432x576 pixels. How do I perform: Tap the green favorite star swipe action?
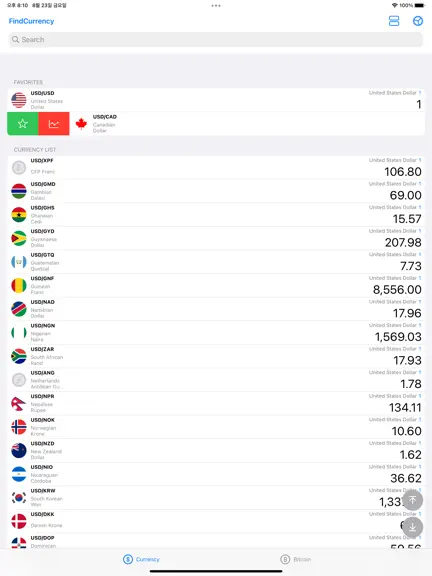coord(23,124)
